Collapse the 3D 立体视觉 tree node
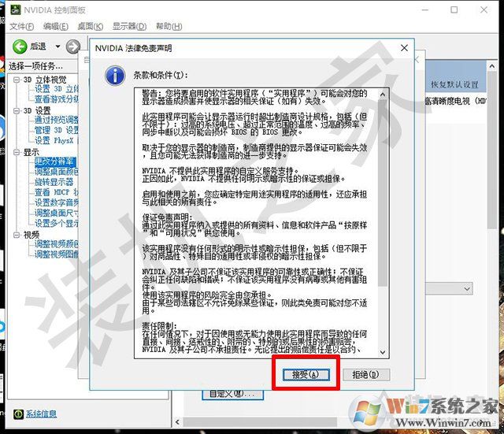The image size is (504, 434). (x=16, y=80)
